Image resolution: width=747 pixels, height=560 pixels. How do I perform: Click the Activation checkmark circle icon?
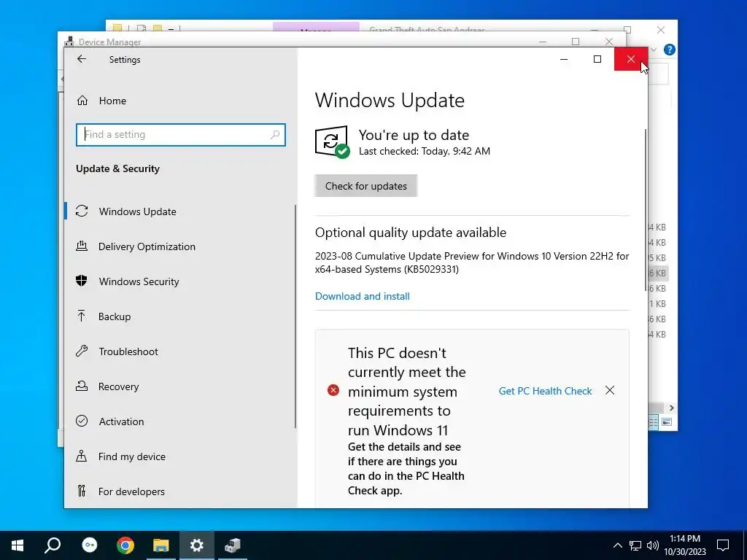click(x=82, y=421)
